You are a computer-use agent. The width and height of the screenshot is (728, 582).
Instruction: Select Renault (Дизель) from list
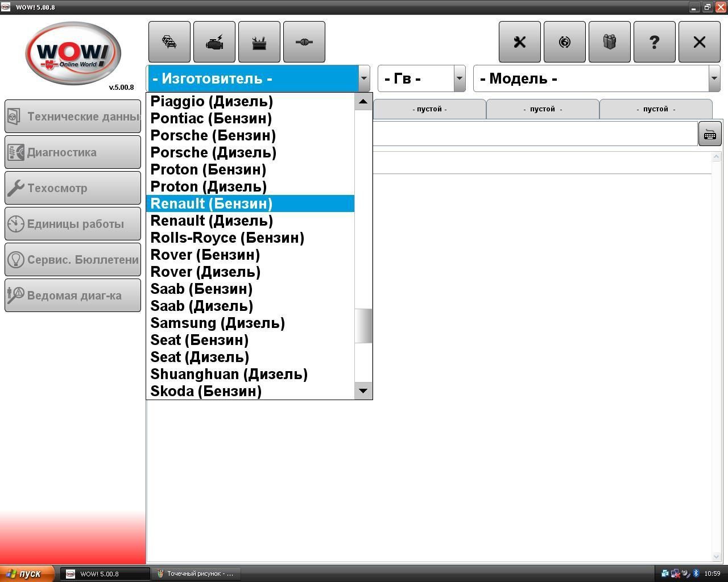pyautogui.click(x=250, y=221)
